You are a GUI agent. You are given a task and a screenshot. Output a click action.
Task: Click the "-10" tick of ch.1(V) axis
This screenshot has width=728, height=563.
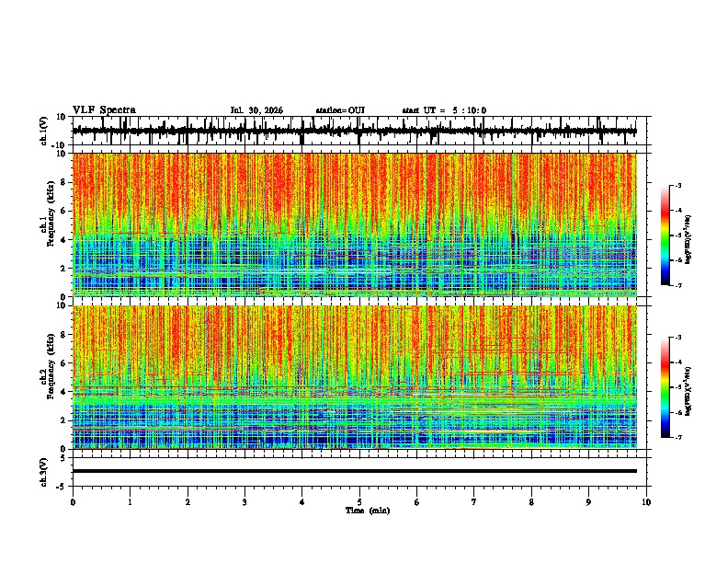click(60, 145)
